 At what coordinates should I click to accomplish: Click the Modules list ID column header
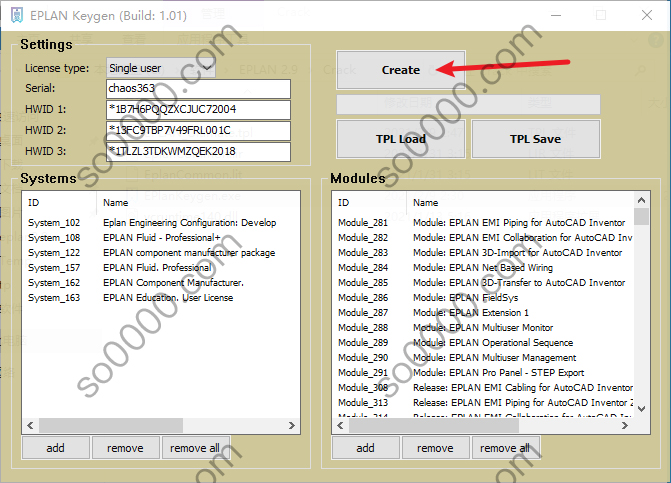(370, 203)
